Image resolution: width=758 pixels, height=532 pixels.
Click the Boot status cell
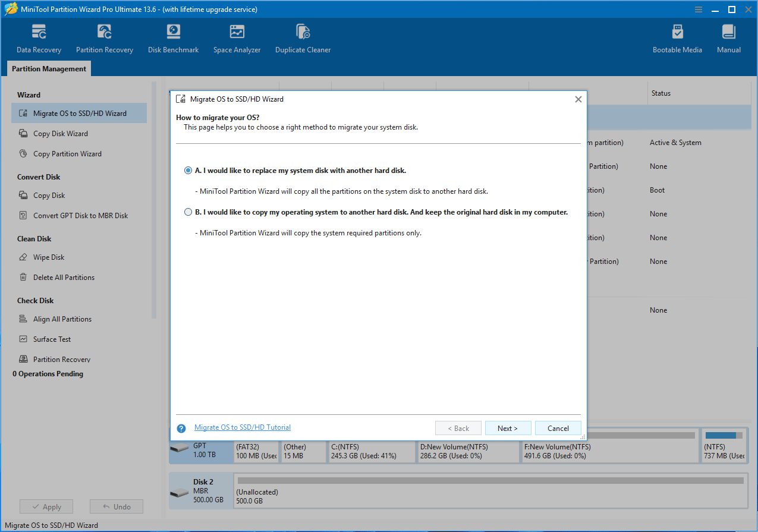coord(658,190)
